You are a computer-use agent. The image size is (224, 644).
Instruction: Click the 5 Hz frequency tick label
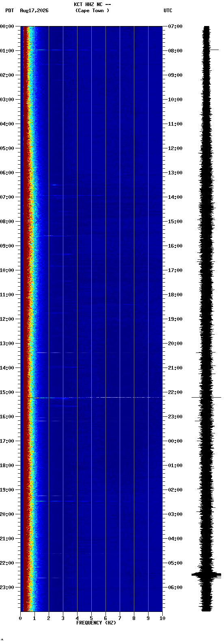coord(91,618)
